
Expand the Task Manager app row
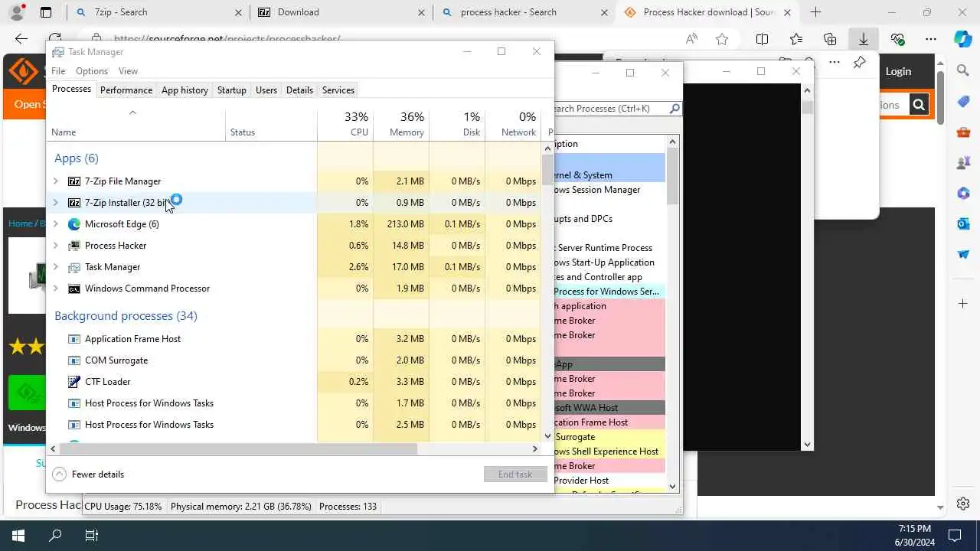tap(56, 267)
